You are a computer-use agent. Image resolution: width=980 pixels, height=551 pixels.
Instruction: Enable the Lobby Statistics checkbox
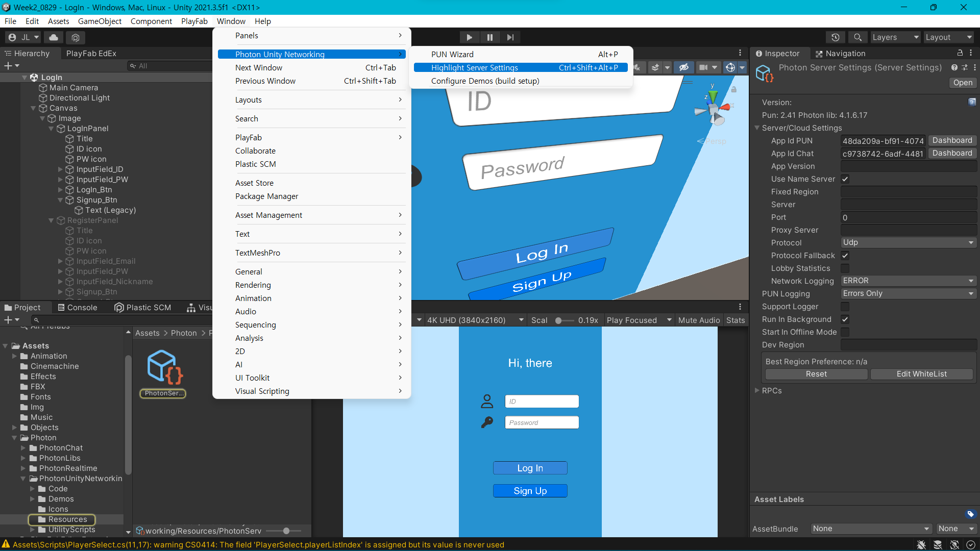[845, 268]
